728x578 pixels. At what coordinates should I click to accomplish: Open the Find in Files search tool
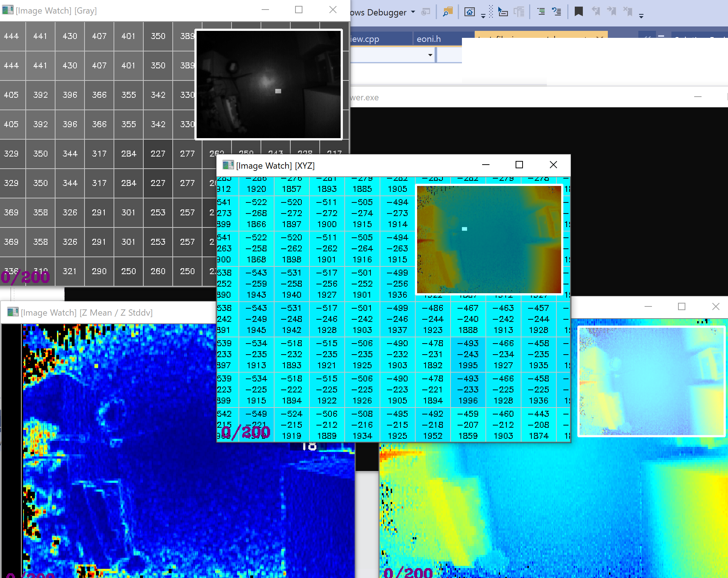click(x=448, y=12)
